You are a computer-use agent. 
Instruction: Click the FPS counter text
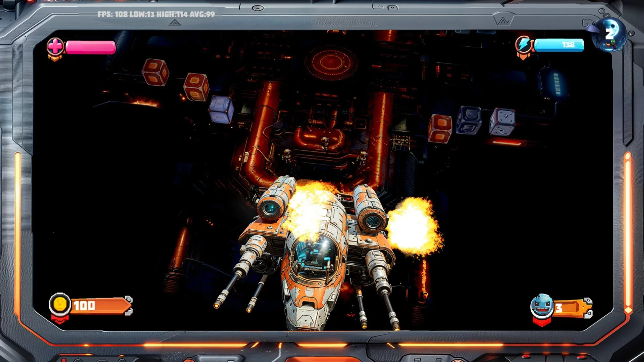tap(156, 14)
